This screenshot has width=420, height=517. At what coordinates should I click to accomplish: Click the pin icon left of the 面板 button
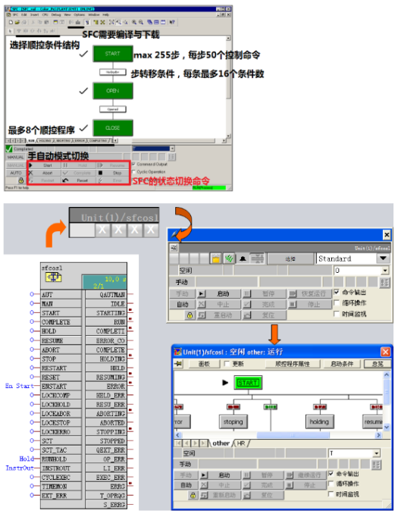coord(178,364)
